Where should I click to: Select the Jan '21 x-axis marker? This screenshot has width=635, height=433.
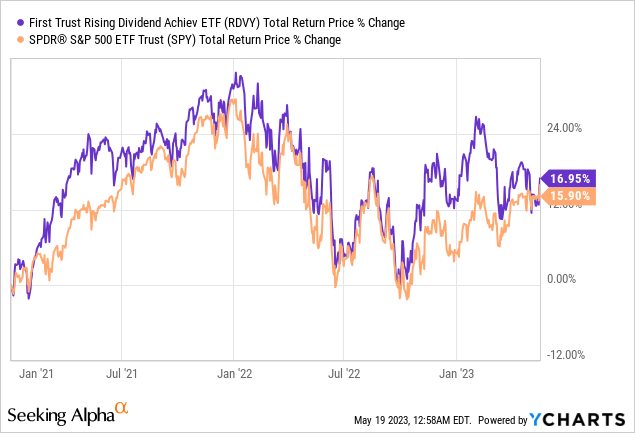36,374
